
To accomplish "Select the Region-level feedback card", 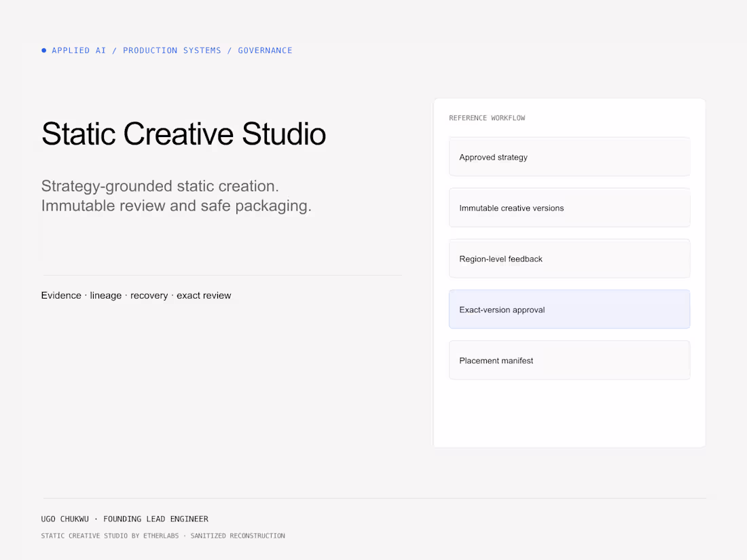I will click(569, 259).
